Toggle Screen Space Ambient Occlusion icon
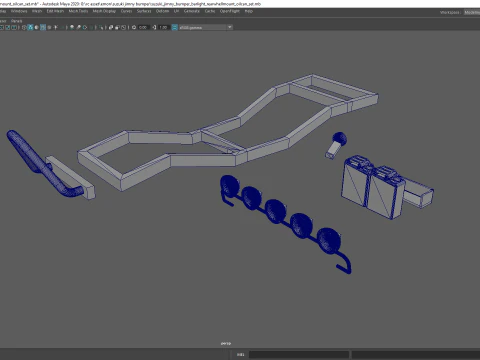The height and width of the screenshot is (360, 480). [72, 27]
